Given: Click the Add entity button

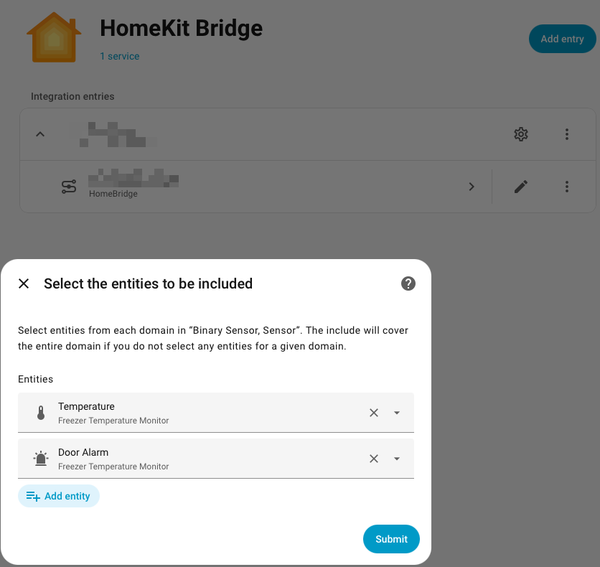Looking at the screenshot, I should pyautogui.click(x=58, y=496).
